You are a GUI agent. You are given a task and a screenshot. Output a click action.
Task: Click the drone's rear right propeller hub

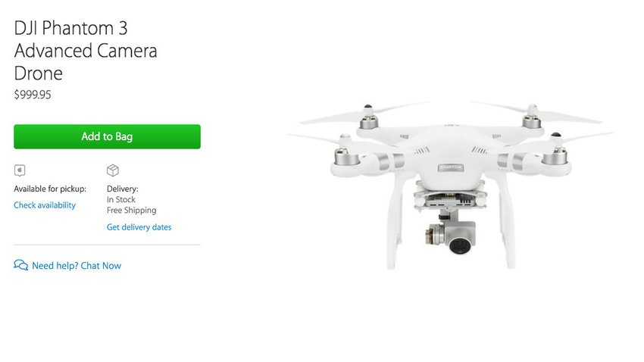coord(531,117)
